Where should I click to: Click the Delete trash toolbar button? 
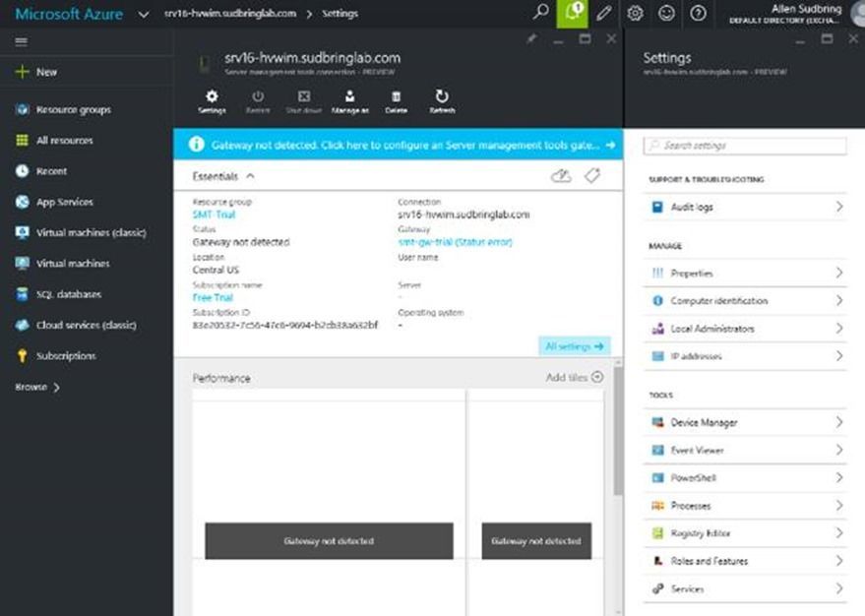(x=397, y=101)
